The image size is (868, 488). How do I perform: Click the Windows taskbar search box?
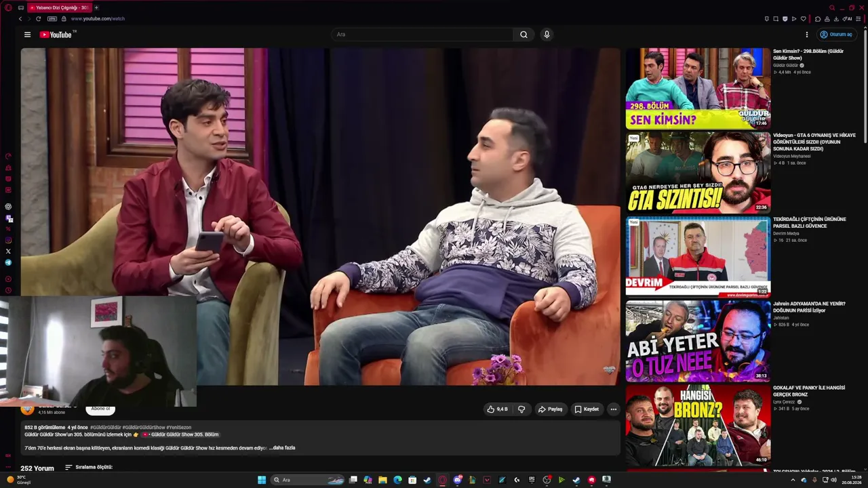[308, 480]
